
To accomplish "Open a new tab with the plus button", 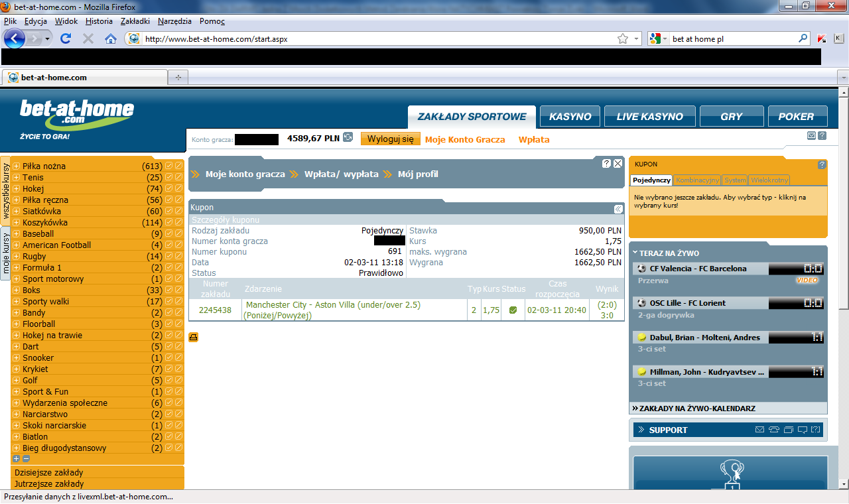I will (178, 78).
